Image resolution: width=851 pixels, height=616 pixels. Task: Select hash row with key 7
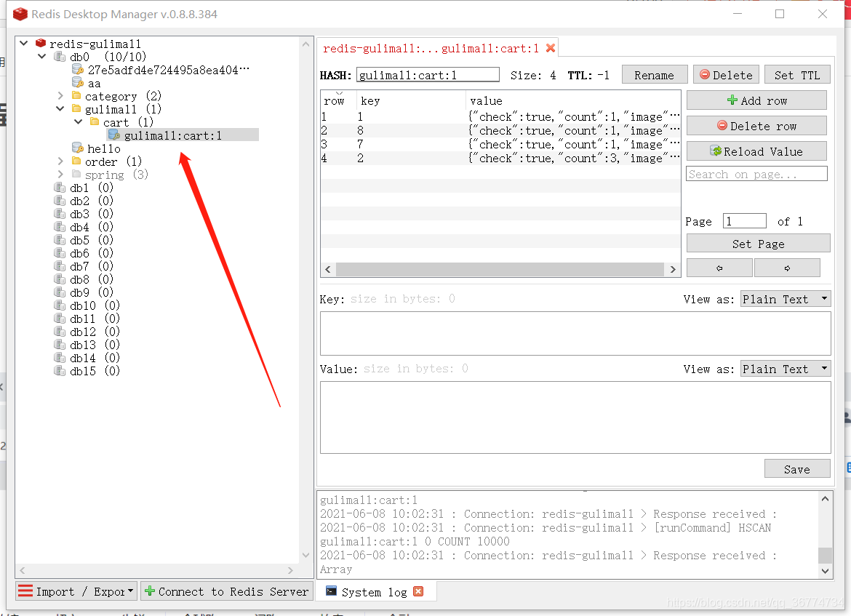pos(500,145)
